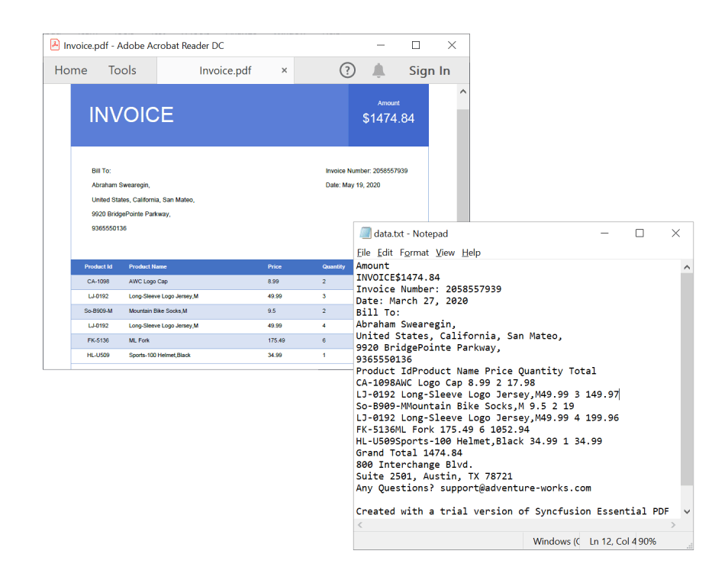This screenshot has width=728, height=583.
Task: Select the Invoice.pdf document tab
Action: (x=225, y=70)
